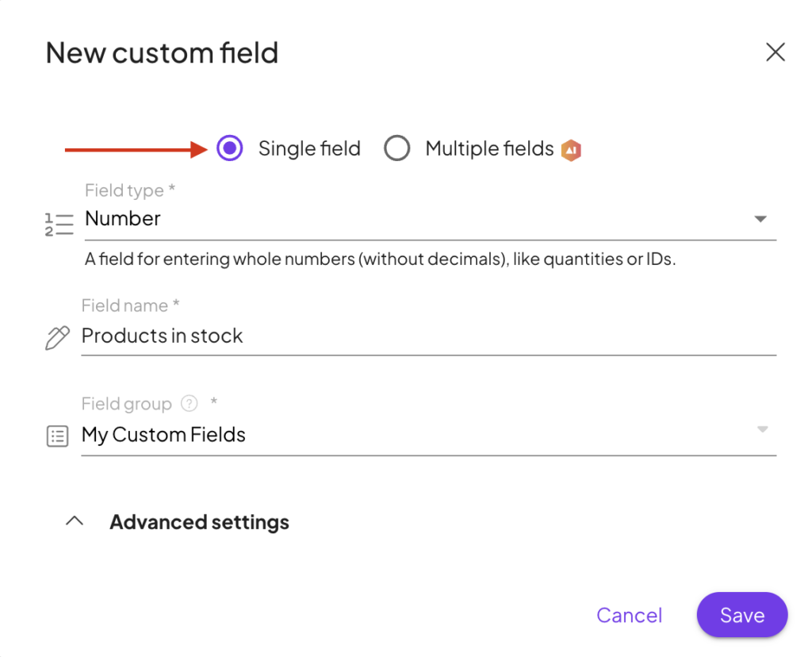Click the Multiple fields label text

(x=489, y=148)
